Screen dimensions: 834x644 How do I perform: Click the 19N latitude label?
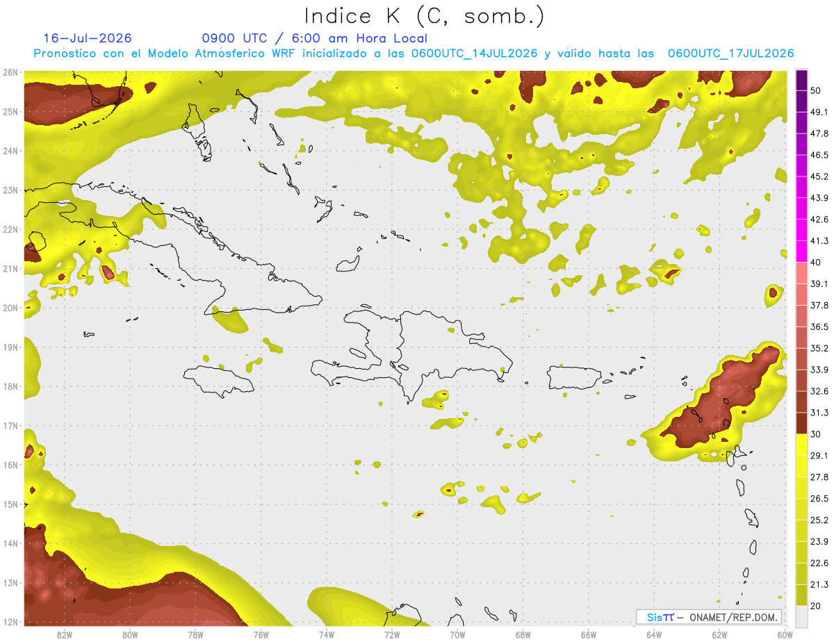tap(10, 347)
